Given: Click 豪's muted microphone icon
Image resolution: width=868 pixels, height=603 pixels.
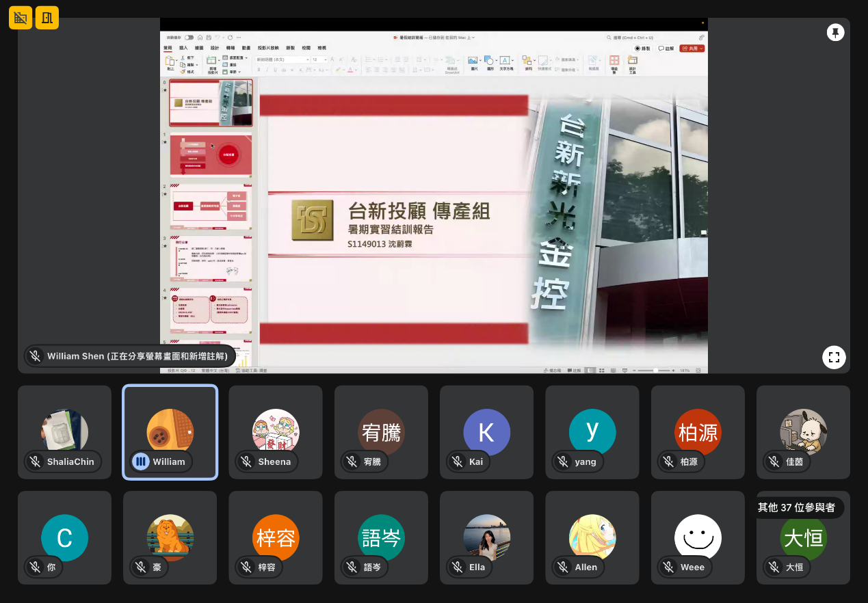Looking at the screenshot, I should (x=140, y=567).
